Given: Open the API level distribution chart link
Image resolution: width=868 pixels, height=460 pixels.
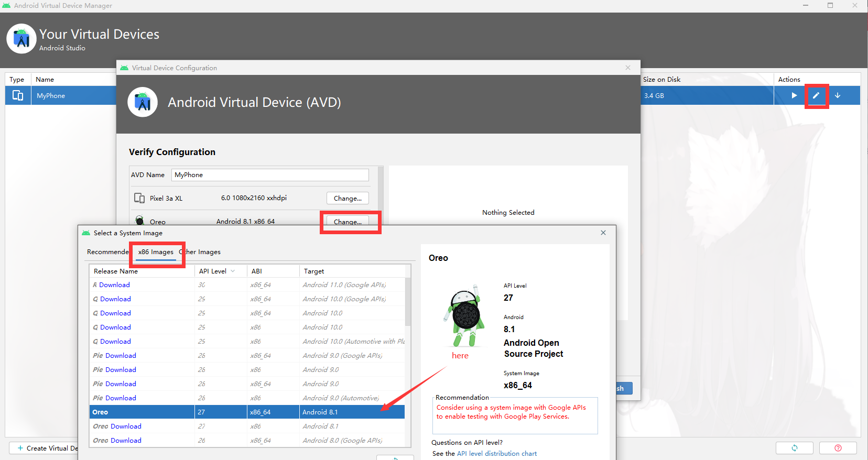Looking at the screenshot, I should [497, 454].
